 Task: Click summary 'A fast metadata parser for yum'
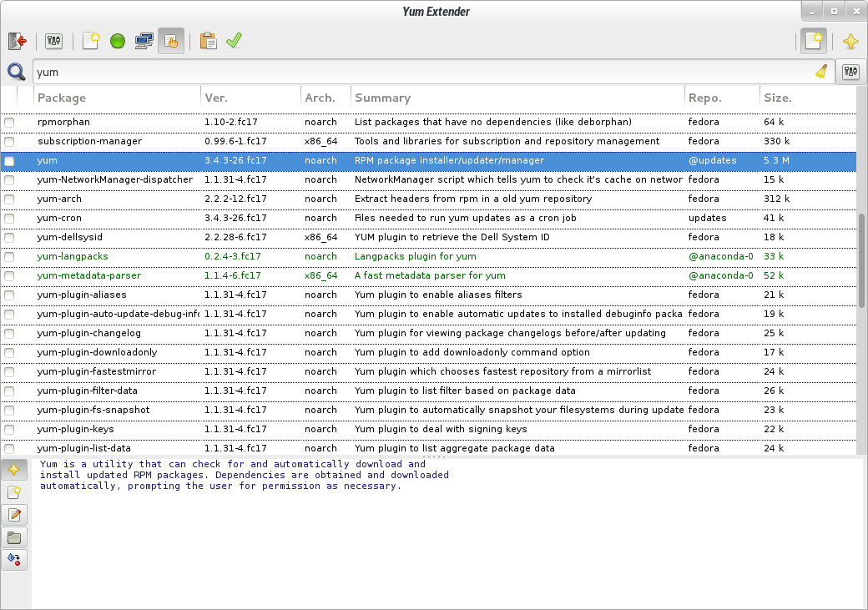[x=430, y=275]
